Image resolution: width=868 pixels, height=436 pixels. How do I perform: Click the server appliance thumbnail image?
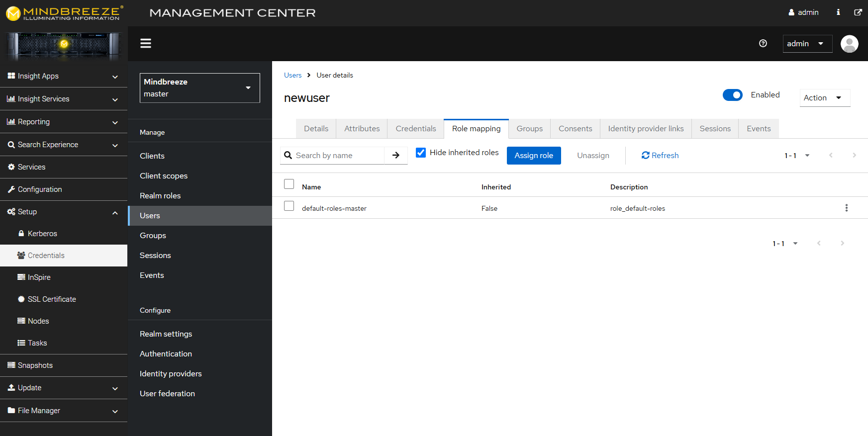coord(64,46)
